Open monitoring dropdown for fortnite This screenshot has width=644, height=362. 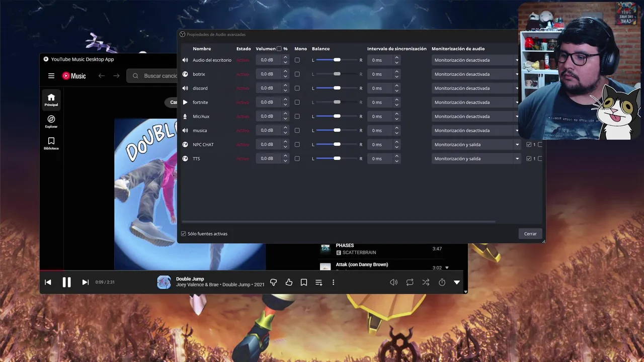pos(476,102)
